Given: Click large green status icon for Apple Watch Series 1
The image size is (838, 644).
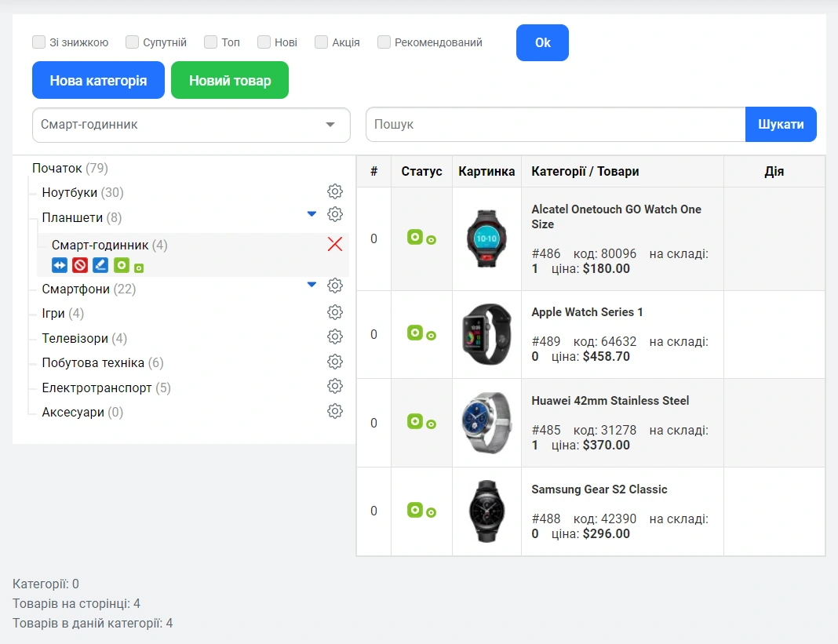Looking at the screenshot, I should tap(415, 333).
